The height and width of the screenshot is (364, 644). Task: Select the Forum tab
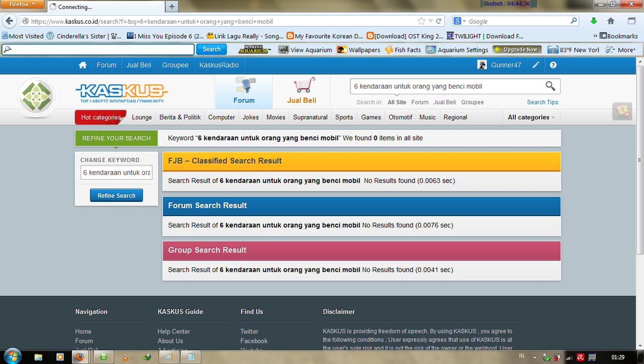[x=244, y=92]
